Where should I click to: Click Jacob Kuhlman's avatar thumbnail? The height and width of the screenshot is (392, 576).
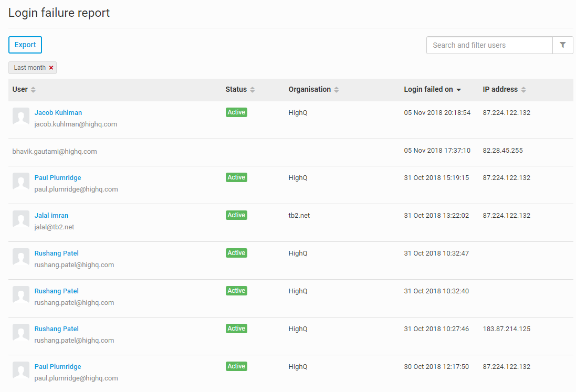coord(21,116)
